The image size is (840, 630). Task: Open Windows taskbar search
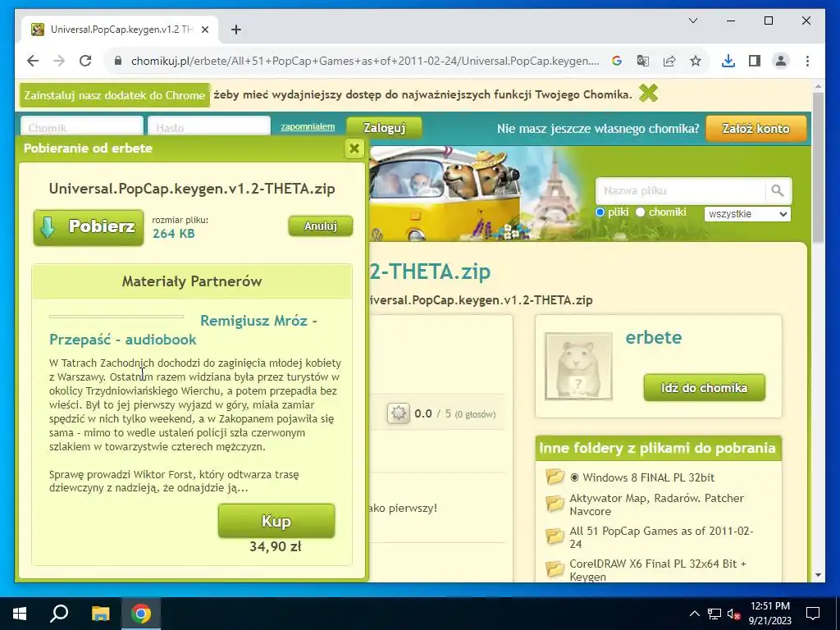coord(59,614)
